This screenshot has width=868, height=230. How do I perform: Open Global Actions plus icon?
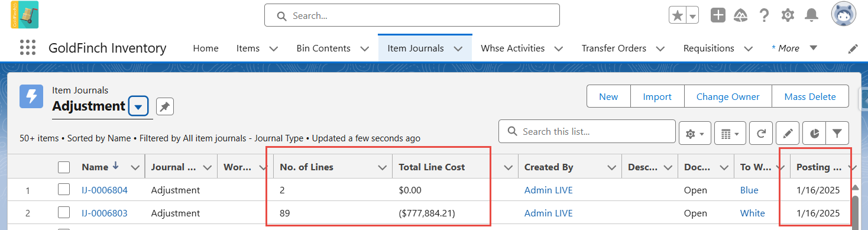point(718,15)
